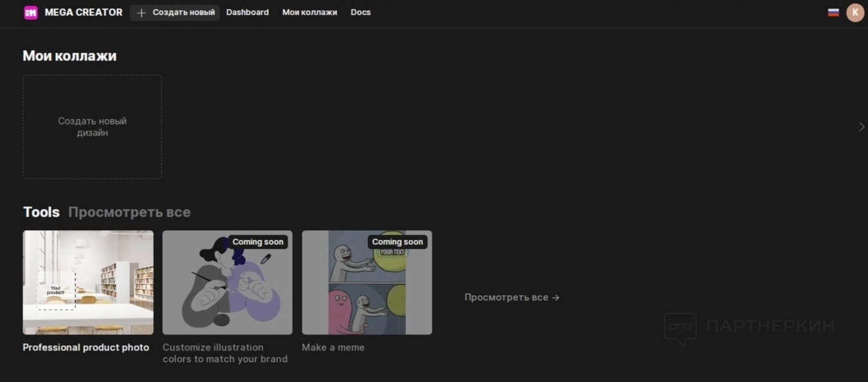Click the Mega Creator logo icon
The width and height of the screenshot is (868, 382).
pos(31,12)
